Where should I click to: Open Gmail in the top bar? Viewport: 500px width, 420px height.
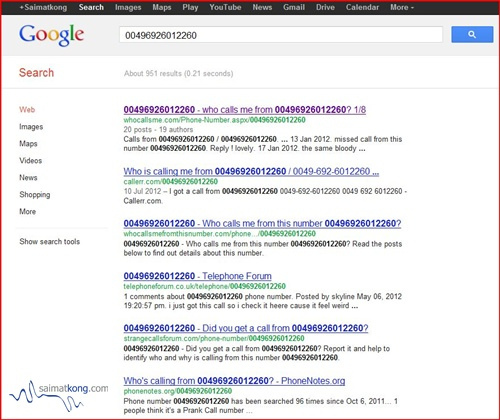pos(294,7)
